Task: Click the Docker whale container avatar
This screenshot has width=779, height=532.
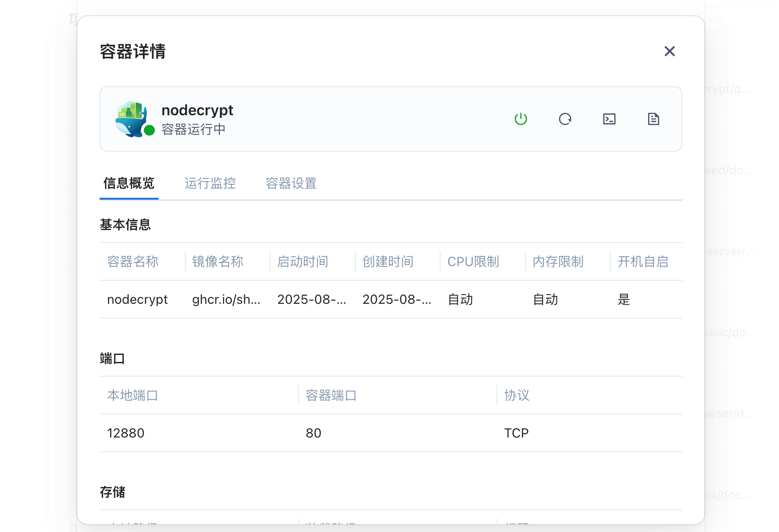Action: click(x=131, y=118)
